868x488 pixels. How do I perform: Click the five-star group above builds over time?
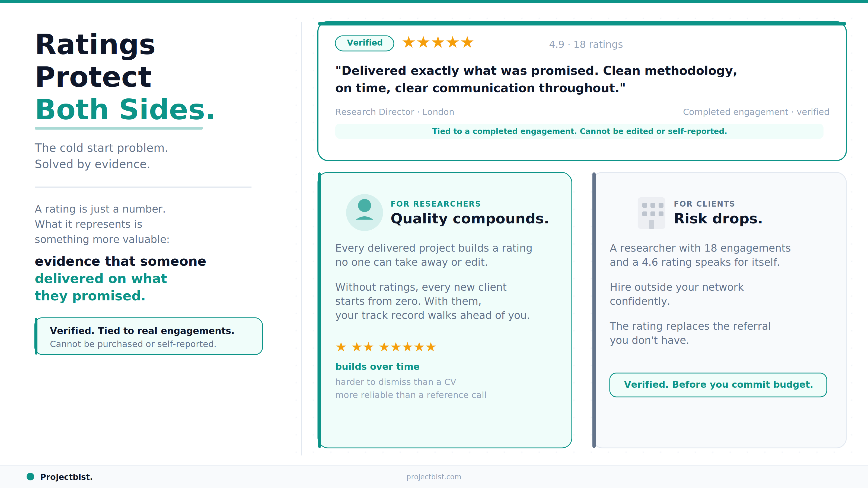407,347
